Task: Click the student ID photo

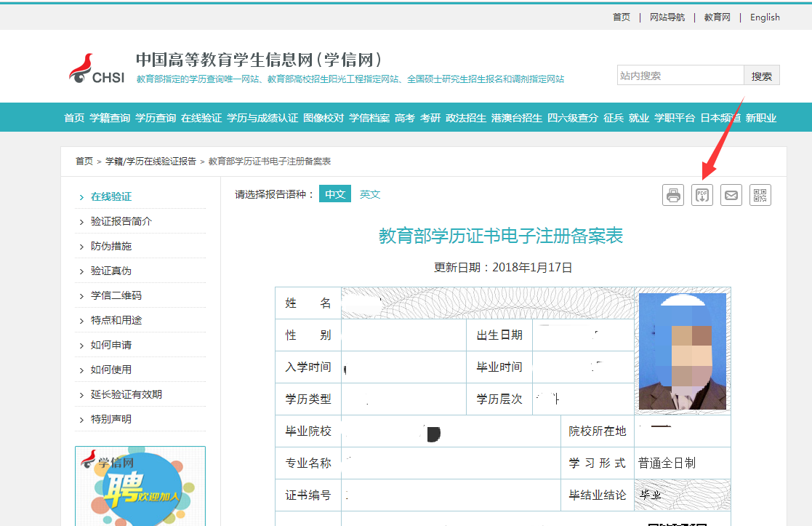Action: (683, 351)
